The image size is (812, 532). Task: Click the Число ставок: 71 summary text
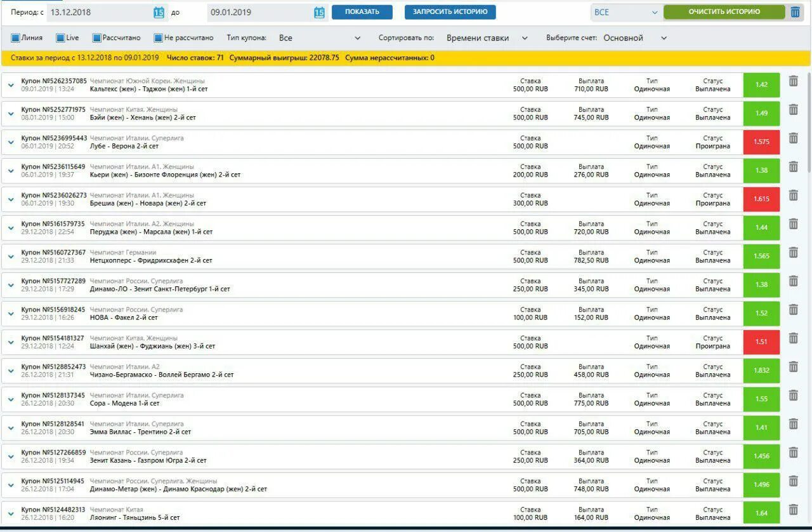195,58
